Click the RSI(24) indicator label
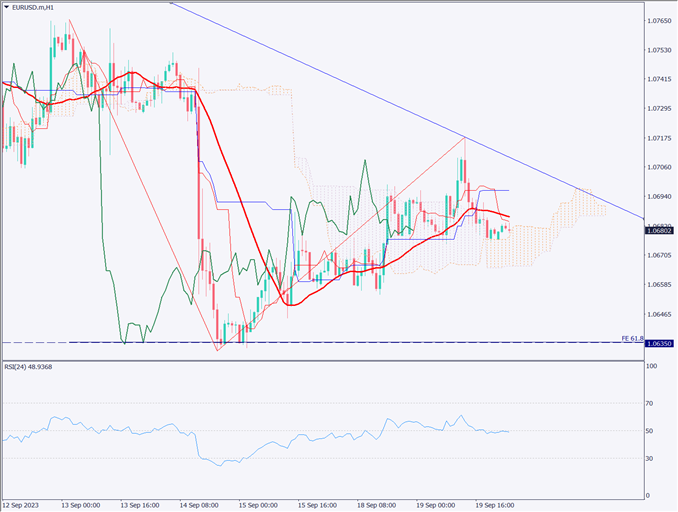The height and width of the screenshot is (512, 678). (28, 367)
